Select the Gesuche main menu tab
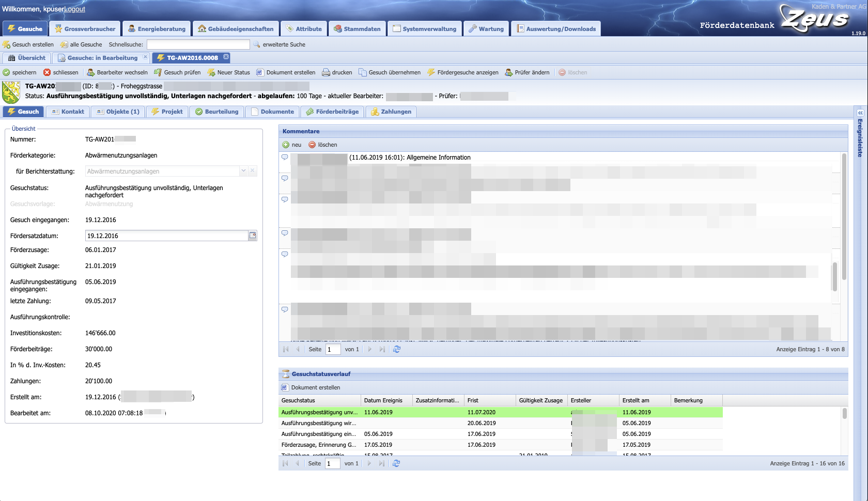The width and height of the screenshot is (868, 501). tap(25, 28)
